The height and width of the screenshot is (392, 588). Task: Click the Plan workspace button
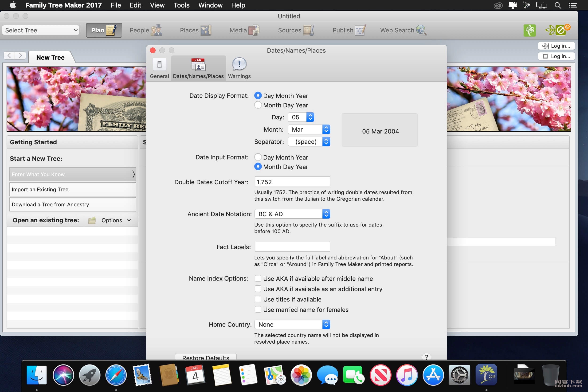point(104,30)
